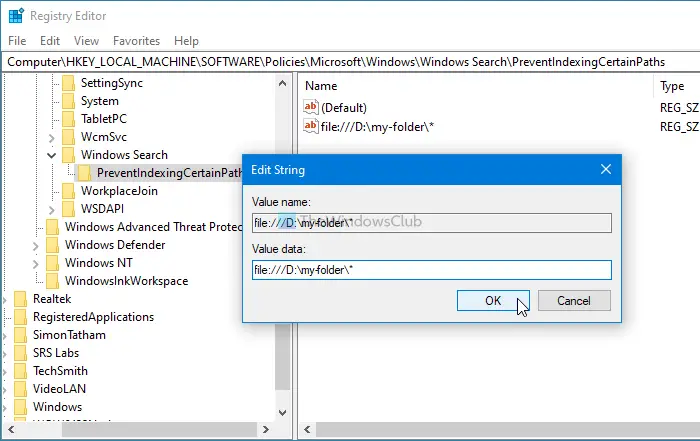Image resolution: width=700 pixels, height=441 pixels.
Task: Collapse the Windows Search key
Action: (51, 155)
